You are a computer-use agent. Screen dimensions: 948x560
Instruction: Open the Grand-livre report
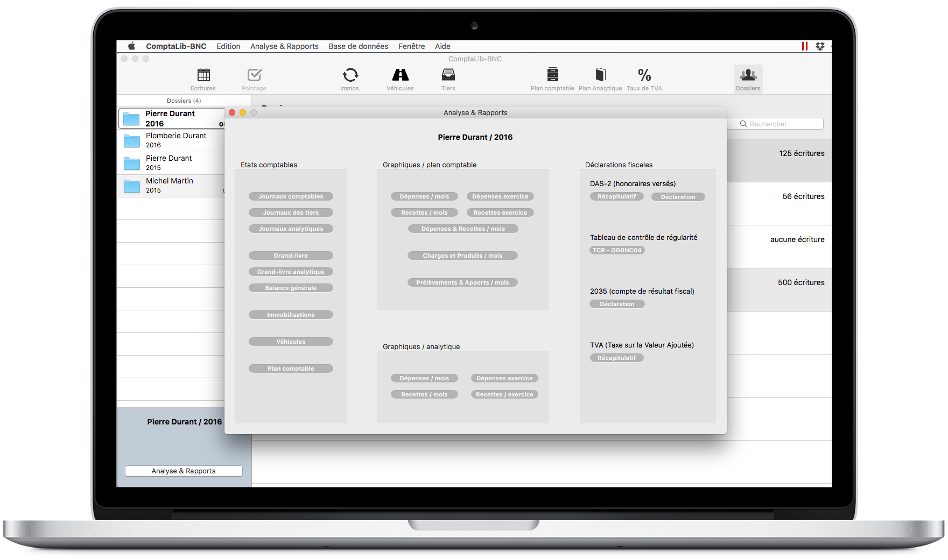pos(291,256)
